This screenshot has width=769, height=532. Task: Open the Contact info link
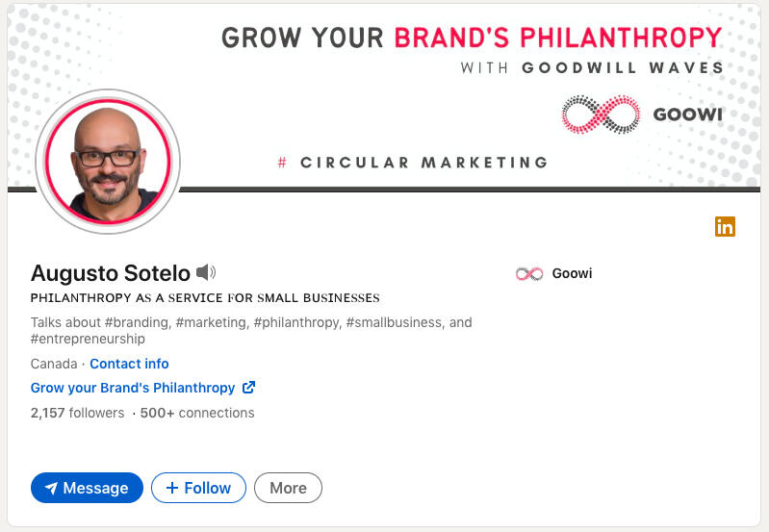click(x=129, y=364)
